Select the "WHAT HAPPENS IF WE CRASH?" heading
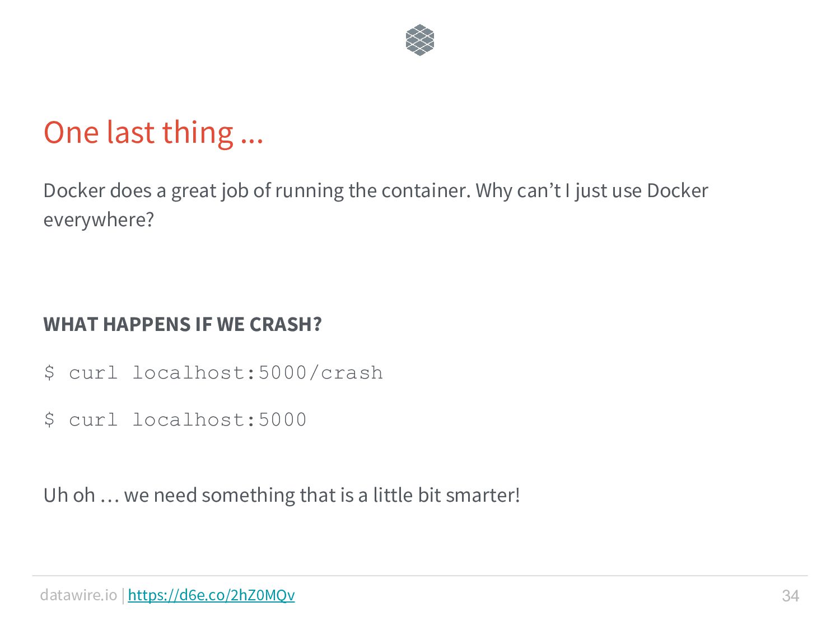Viewport: 840px width, 630px height. point(183,324)
